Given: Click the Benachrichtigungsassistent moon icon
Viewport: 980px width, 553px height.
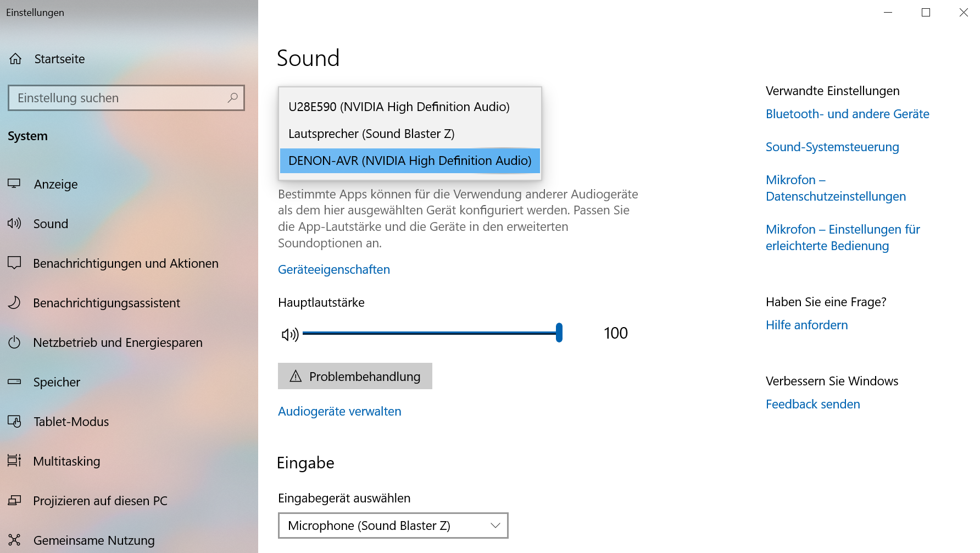Looking at the screenshot, I should pyautogui.click(x=14, y=302).
